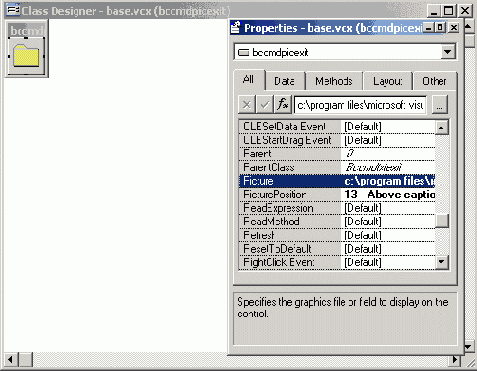Maximize the Class Designer window
Screen dimensions: 477x371
(449, 11)
